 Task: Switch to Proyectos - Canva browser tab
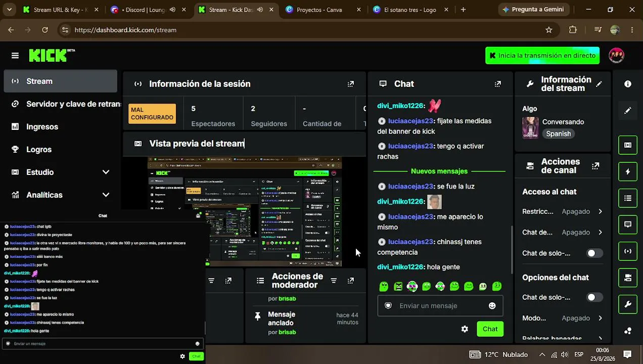(x=324, y=10)
